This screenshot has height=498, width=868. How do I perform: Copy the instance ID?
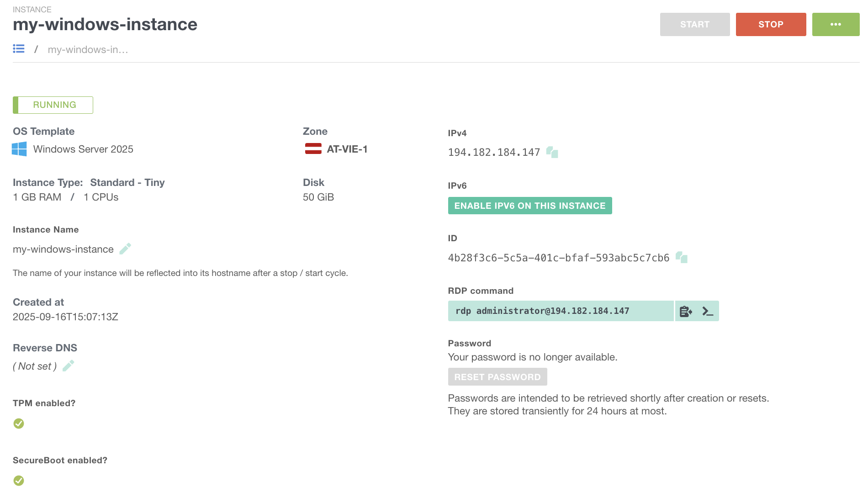(682, 258)
